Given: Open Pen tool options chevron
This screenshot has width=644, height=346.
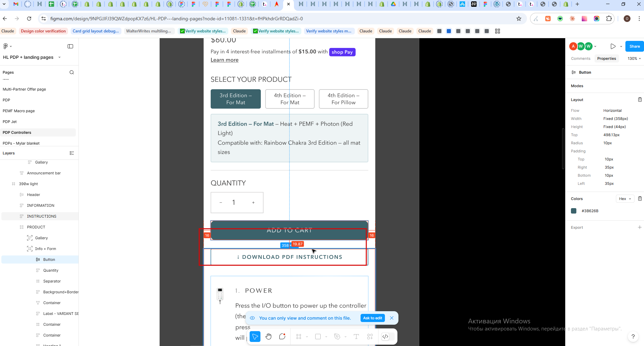Looking at the screenshot, I should [x=345, y=337].
